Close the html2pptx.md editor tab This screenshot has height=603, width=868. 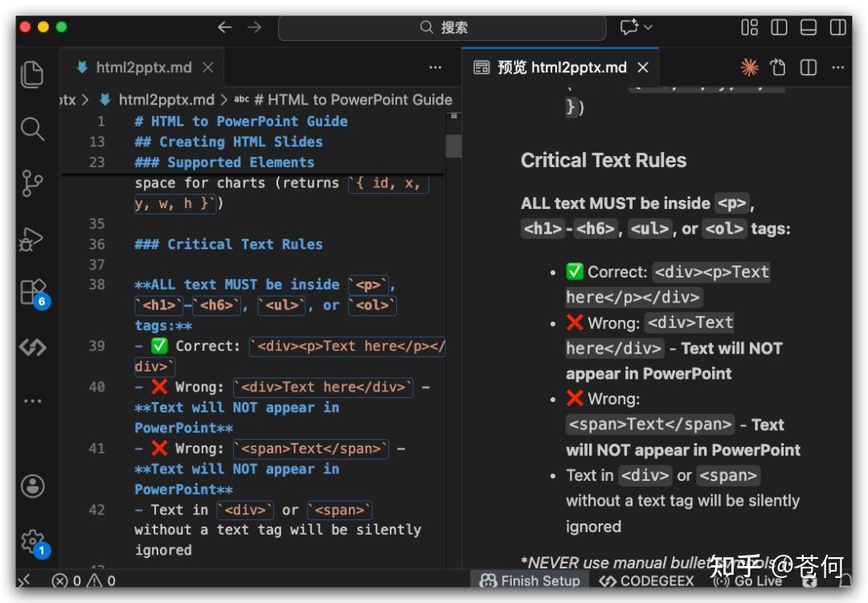pyautogui.click(x=208, y=68)
